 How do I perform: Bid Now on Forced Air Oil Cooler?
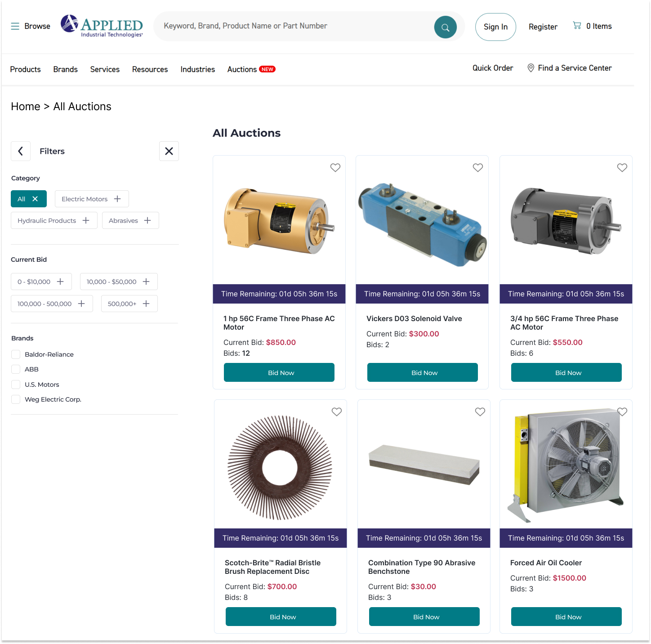point(566,617)
